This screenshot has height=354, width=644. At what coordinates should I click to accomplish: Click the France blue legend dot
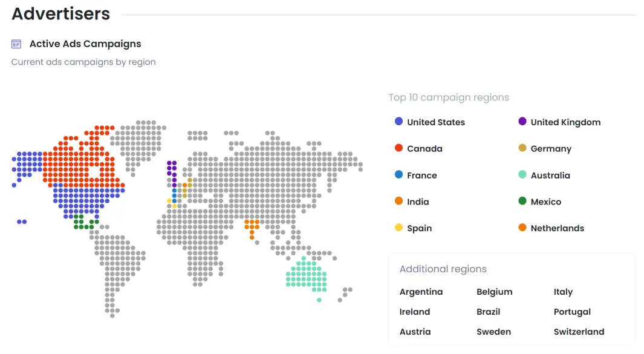398,174
